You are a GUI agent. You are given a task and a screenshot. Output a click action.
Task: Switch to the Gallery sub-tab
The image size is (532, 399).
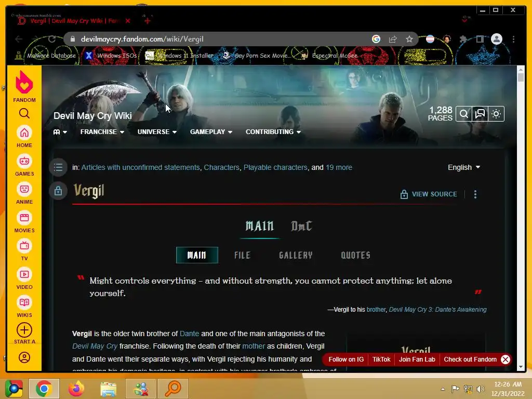click(296, 255)
